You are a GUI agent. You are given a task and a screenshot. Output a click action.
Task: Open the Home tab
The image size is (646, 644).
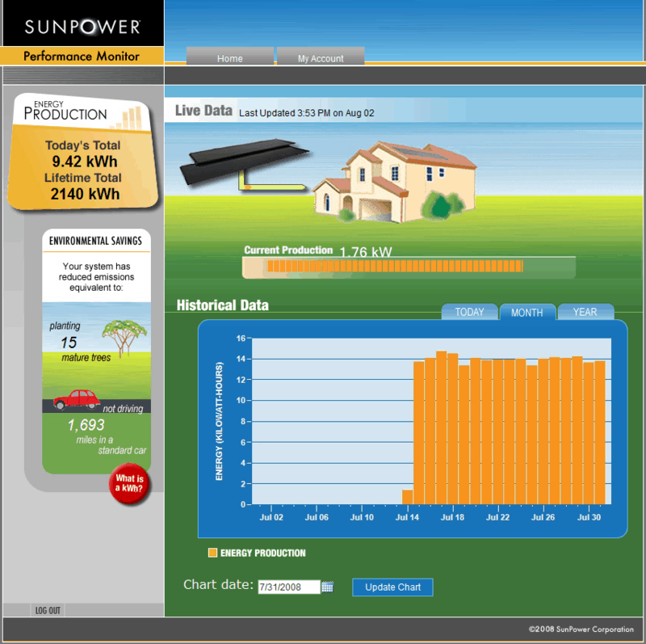(x=230, y=57)
